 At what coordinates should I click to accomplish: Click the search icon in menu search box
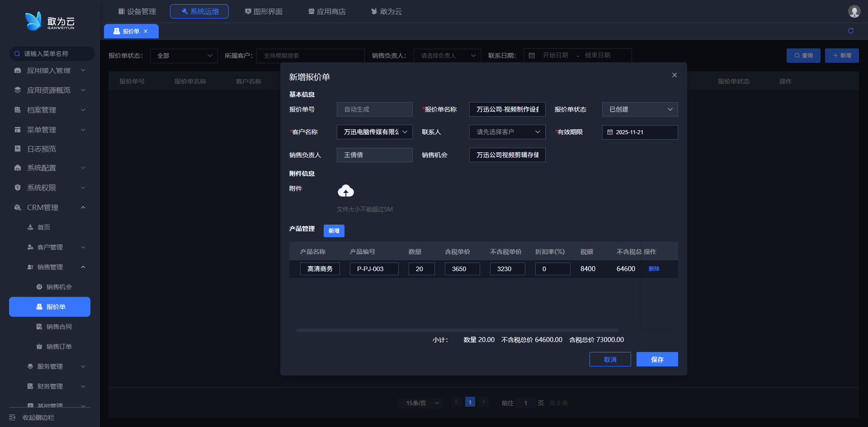[17, 54]
